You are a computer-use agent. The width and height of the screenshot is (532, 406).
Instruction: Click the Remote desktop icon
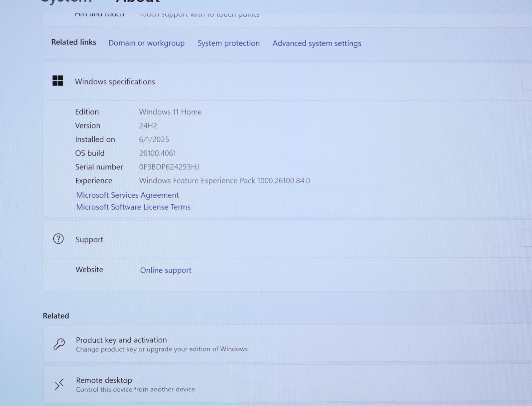coord(59,384)
